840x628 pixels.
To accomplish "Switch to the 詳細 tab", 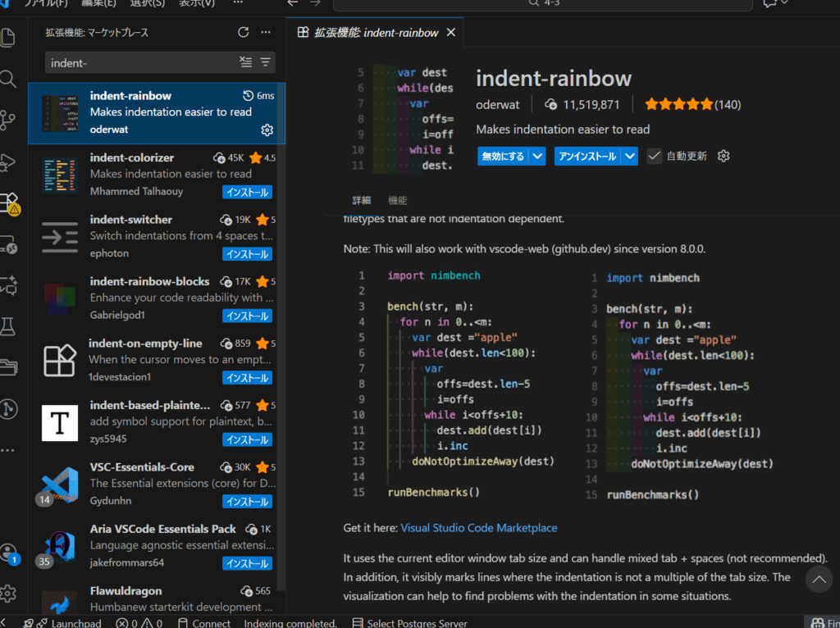I will coord(361,200).
